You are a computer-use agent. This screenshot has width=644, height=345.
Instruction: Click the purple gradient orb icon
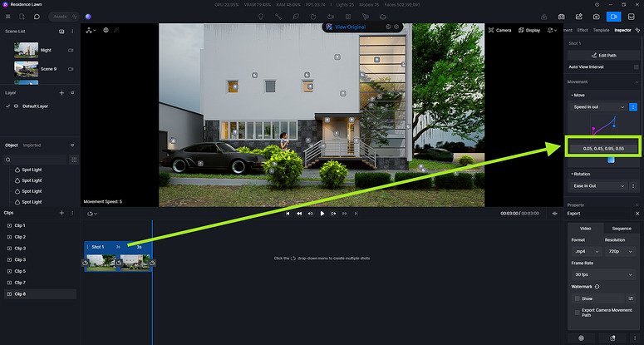point(88,17)
